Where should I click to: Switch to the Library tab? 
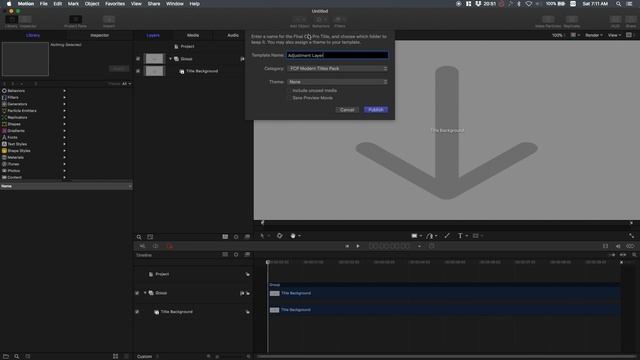[x=33, y=36]
